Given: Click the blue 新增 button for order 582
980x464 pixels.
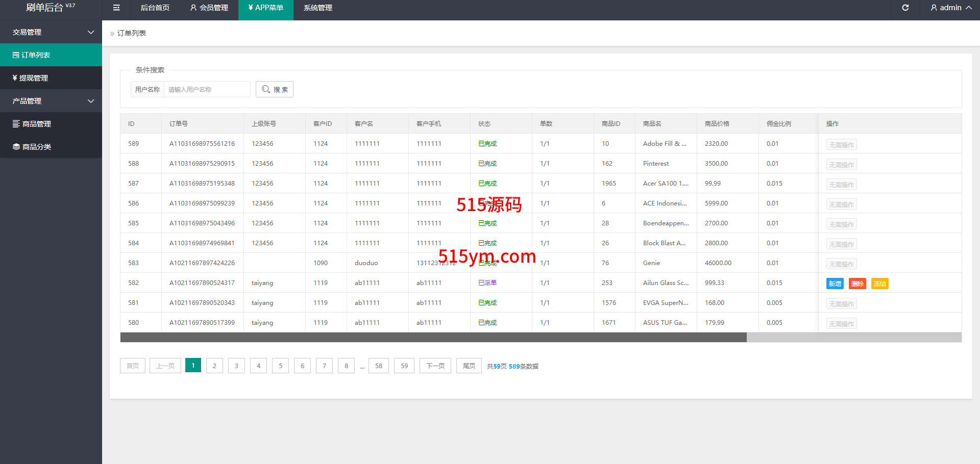Looking at the screenshot, I should [835, 283].
